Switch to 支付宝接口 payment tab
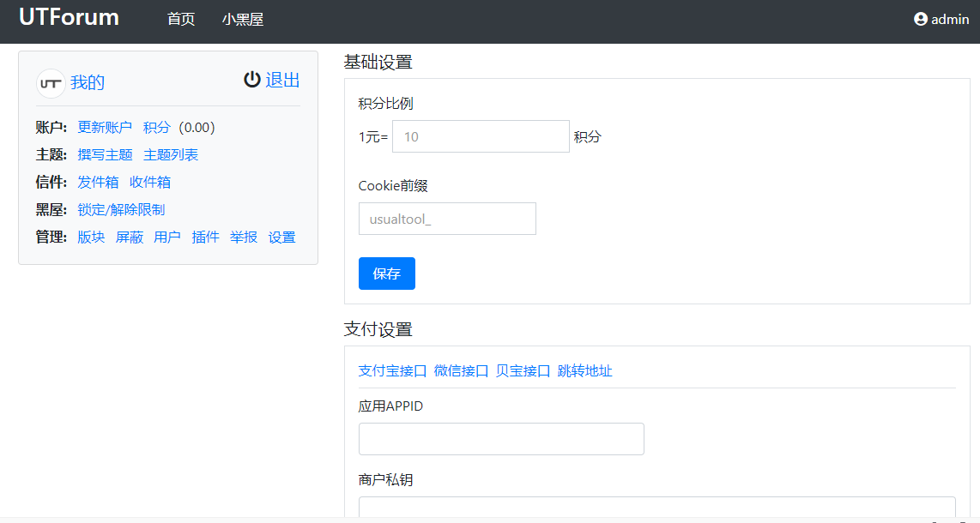The height and width of the screenshot is (523, 980). tap(392, 371)
